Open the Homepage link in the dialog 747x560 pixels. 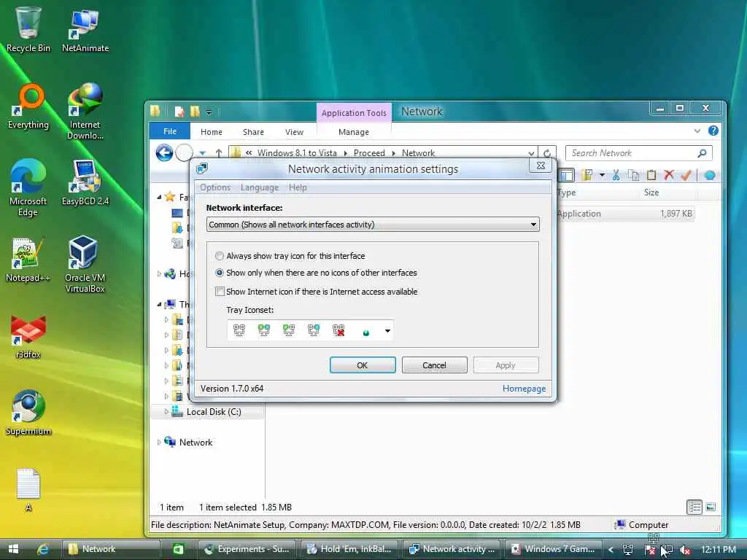[x=524, y=389]
